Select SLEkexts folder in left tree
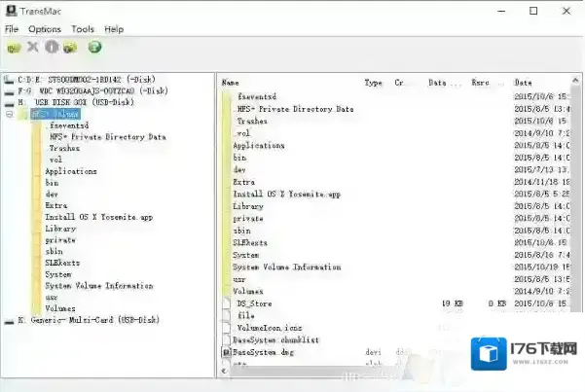The height and width of the screenshot is (392, 585). 62,263
